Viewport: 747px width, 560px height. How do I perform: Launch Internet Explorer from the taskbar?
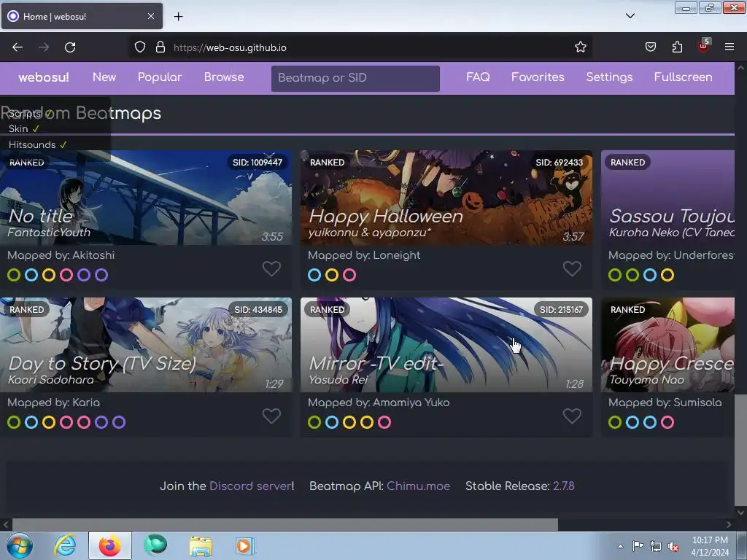[65, 545]
